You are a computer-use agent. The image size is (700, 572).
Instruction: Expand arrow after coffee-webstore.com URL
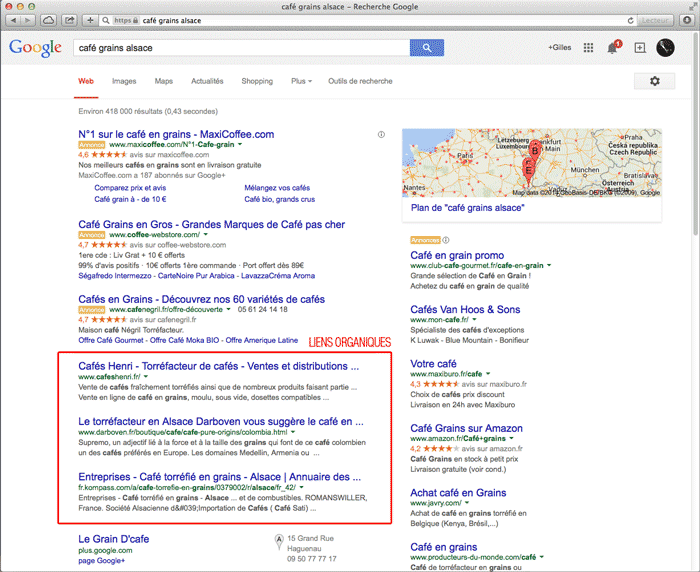click(206, 235)
